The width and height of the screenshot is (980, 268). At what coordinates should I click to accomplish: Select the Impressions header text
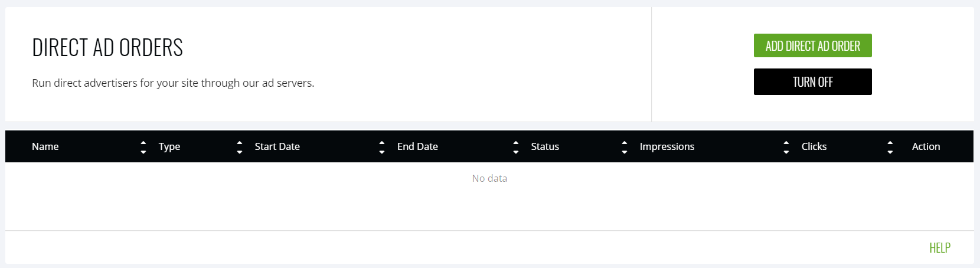click(667, 146)
